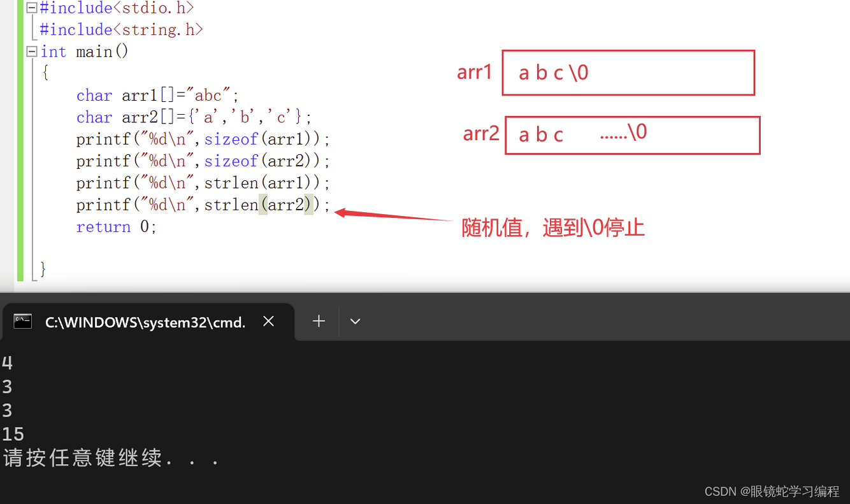The height and width of the screenshot is (504, 850).
Task: Collapse the int main() fold marker
Action: [x=31, y=51]
